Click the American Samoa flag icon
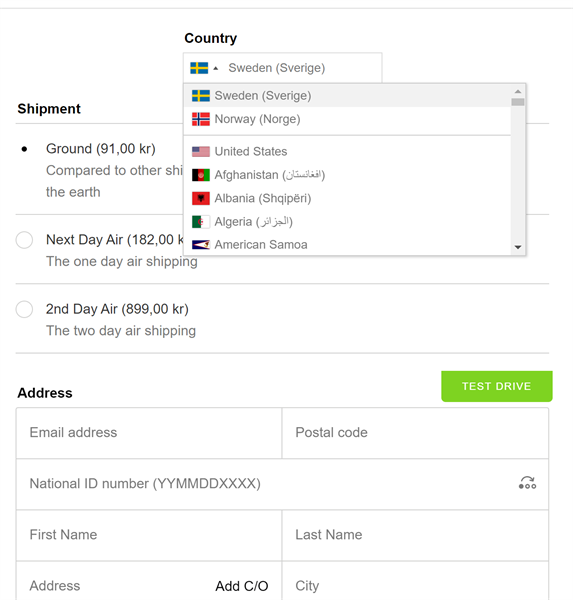573x600 pixels. pos(201,245)
